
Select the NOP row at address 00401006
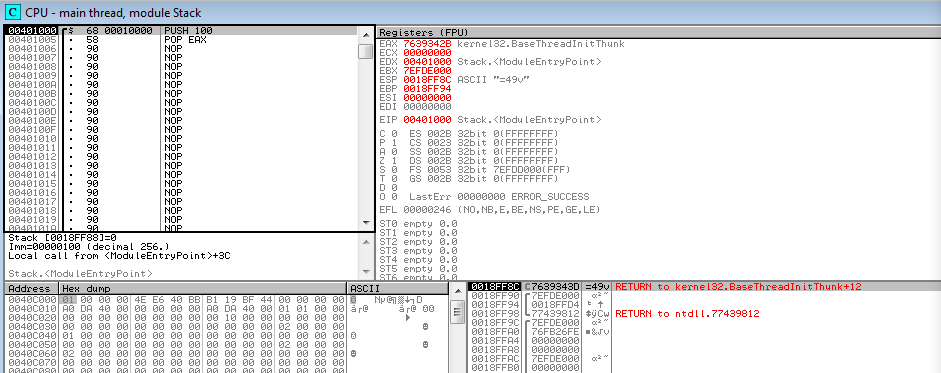[181, 49]
